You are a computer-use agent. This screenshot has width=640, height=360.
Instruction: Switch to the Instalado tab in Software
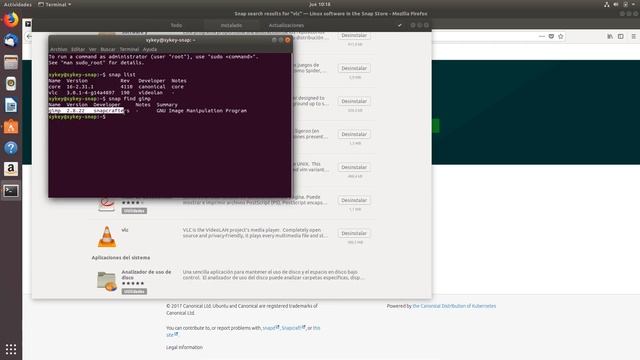click(231, 25)
